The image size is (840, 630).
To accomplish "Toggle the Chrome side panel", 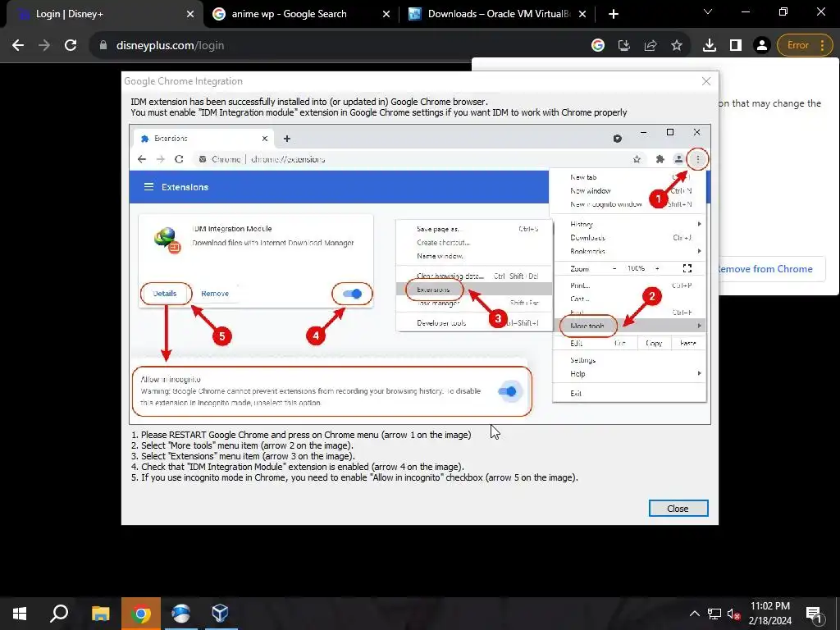I will point(736,46).
